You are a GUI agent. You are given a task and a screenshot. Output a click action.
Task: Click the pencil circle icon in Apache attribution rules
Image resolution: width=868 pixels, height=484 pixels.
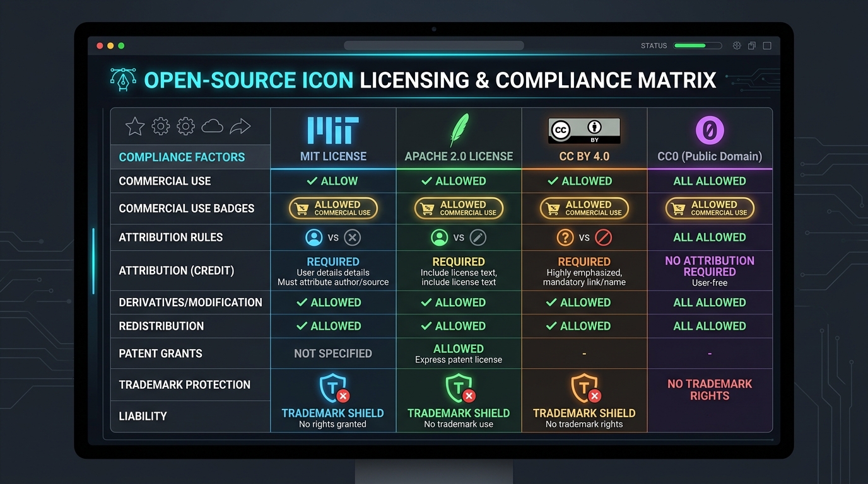point(478,238)
